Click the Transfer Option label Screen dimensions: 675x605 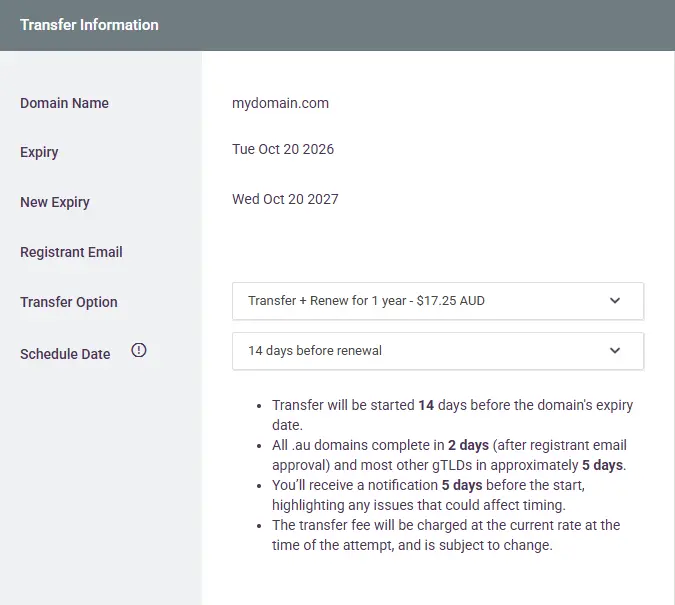point(69,302)
